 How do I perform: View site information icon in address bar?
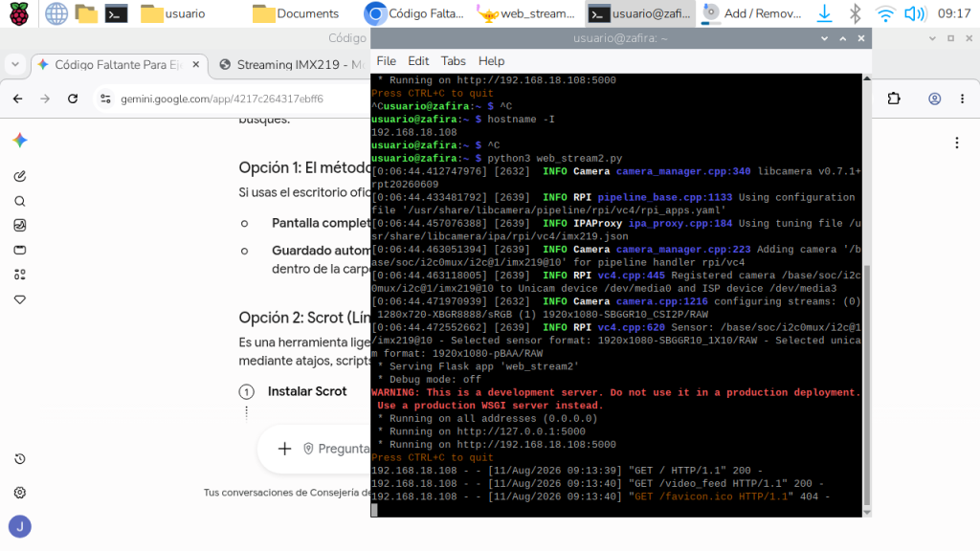[x=105, y=99]
